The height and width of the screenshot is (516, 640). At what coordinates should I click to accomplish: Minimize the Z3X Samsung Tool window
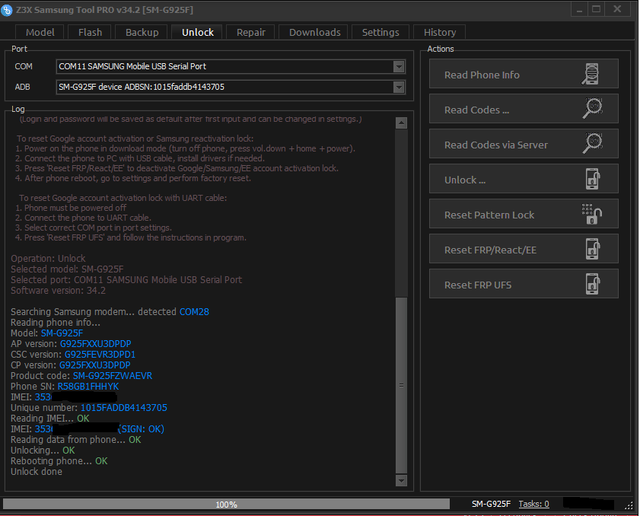coord(579,9)
